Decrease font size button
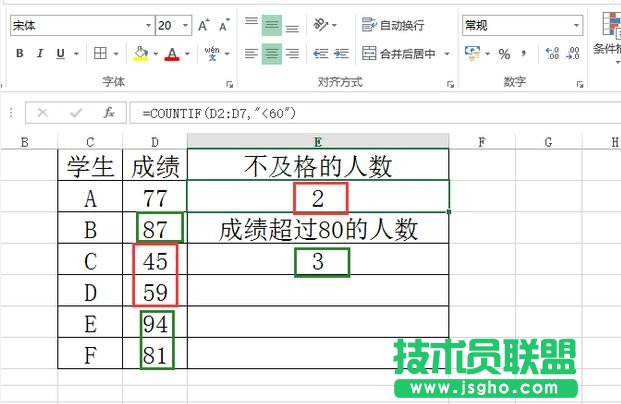The width and height of the screenshot is (621, 404). pyautogui.click(x=224, y=26)
